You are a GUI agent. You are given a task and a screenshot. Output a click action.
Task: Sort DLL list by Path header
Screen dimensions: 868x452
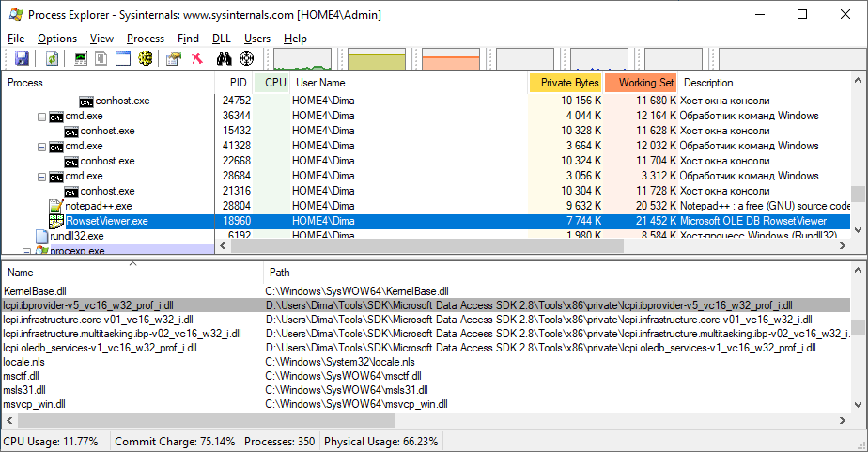click(x=557, y=273)
